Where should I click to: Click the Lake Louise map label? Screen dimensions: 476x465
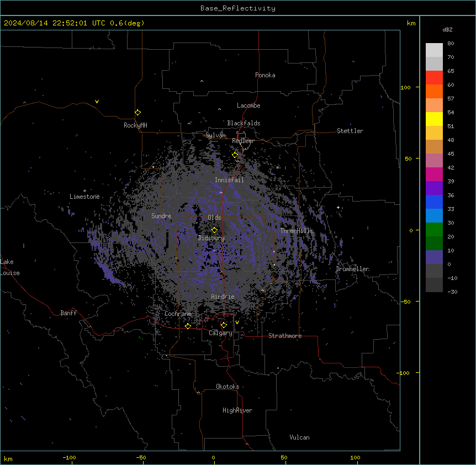tap(10, 267)
